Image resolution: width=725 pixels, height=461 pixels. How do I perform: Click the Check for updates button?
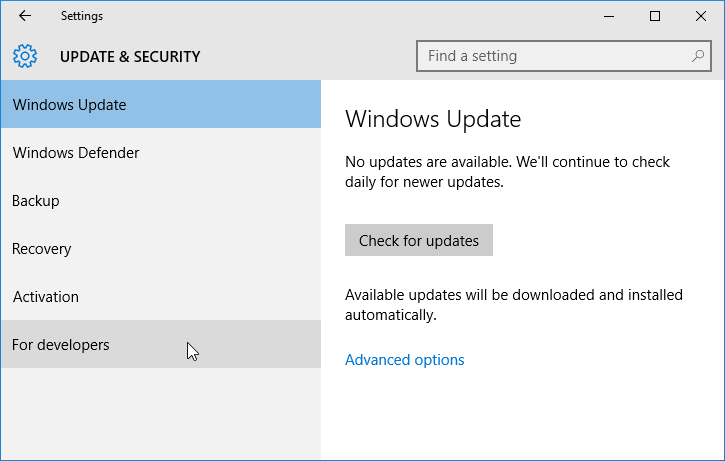[419, 240]
